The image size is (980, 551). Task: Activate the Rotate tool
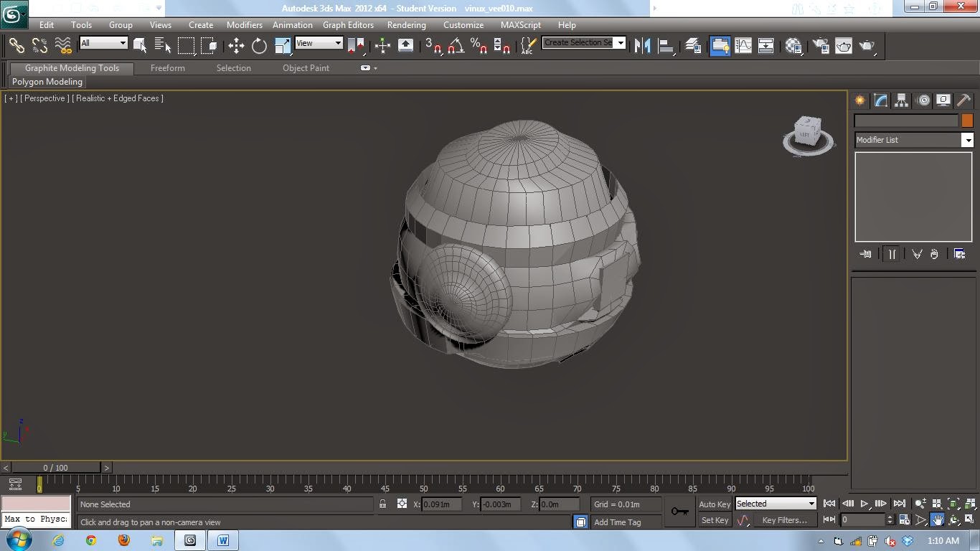coord(259,46)
